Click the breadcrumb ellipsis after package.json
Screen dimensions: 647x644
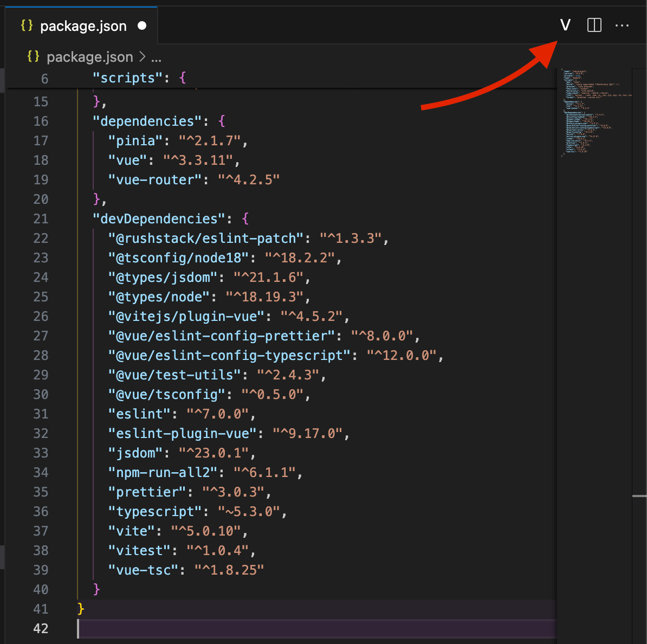coord(156,58)
